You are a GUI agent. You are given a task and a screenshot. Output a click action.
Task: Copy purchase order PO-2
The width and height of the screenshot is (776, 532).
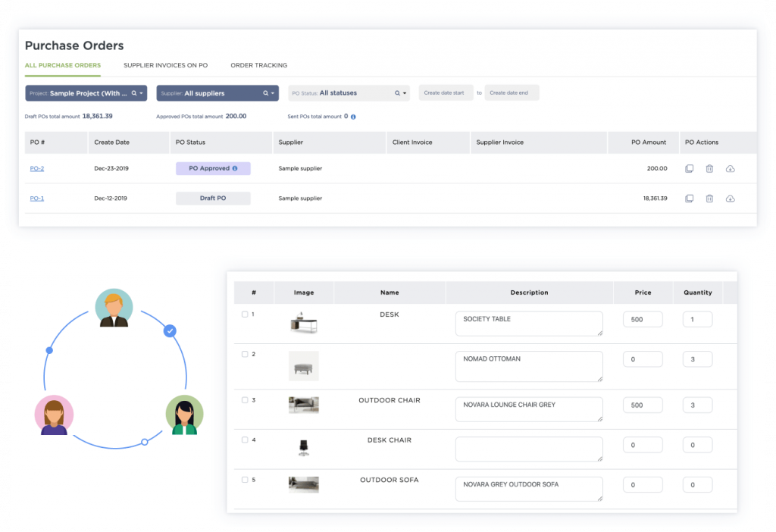coord(689,169)
